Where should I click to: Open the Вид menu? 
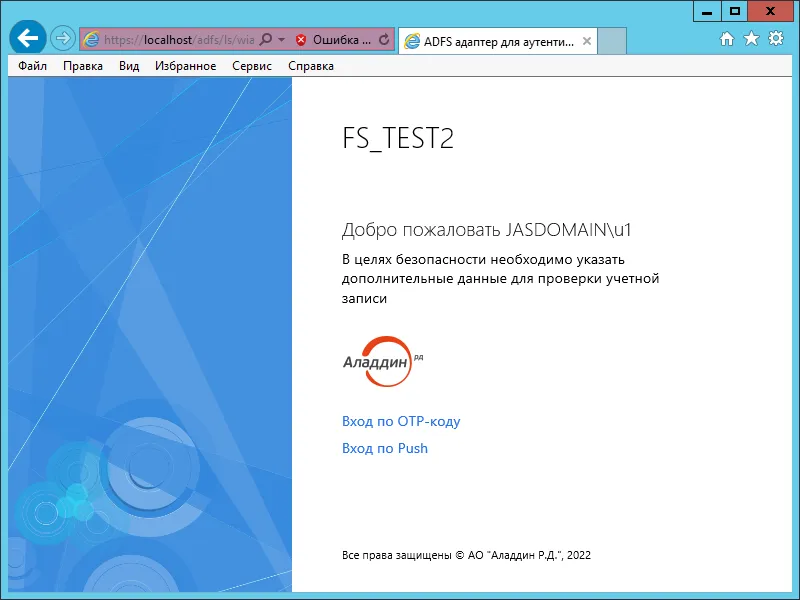129,66
